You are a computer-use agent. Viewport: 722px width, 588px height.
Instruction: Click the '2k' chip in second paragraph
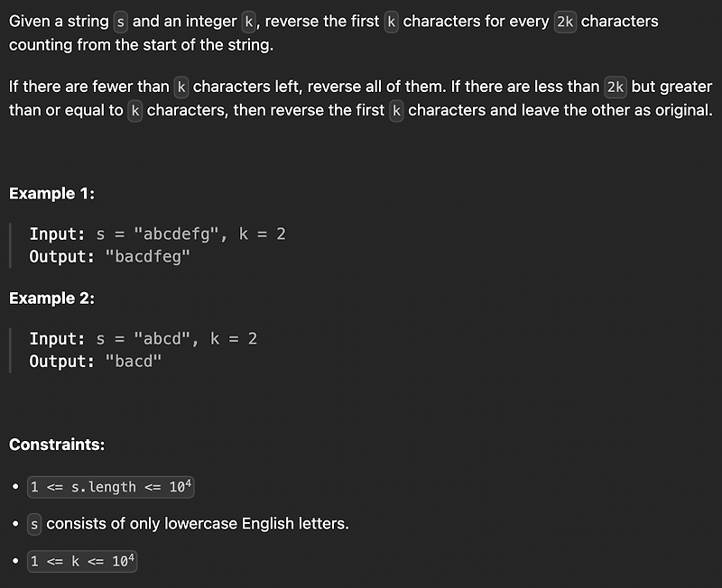click(616, 87)
